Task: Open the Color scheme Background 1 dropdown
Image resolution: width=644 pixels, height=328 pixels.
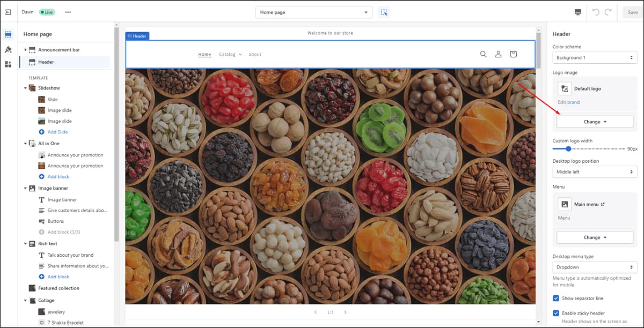Action: 595,57
